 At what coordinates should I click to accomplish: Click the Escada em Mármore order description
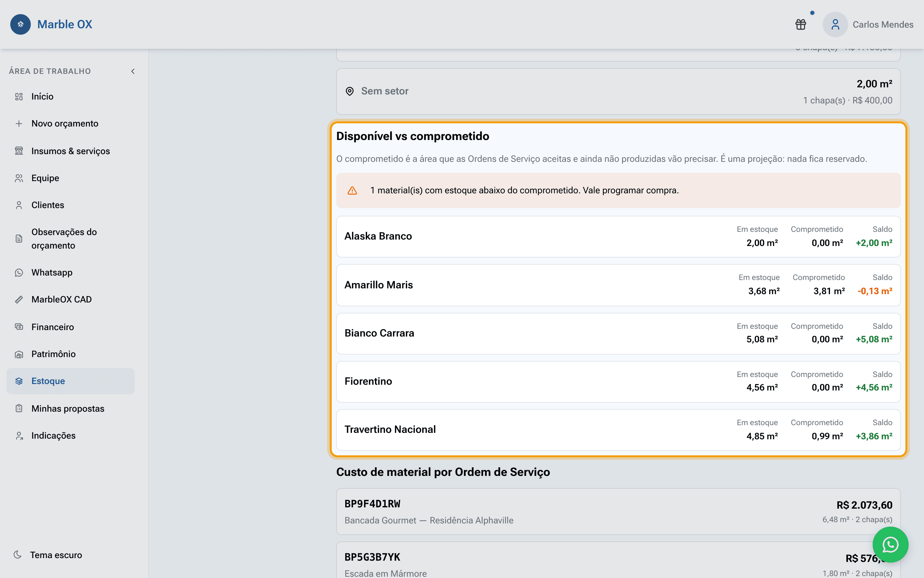[386, 574]
